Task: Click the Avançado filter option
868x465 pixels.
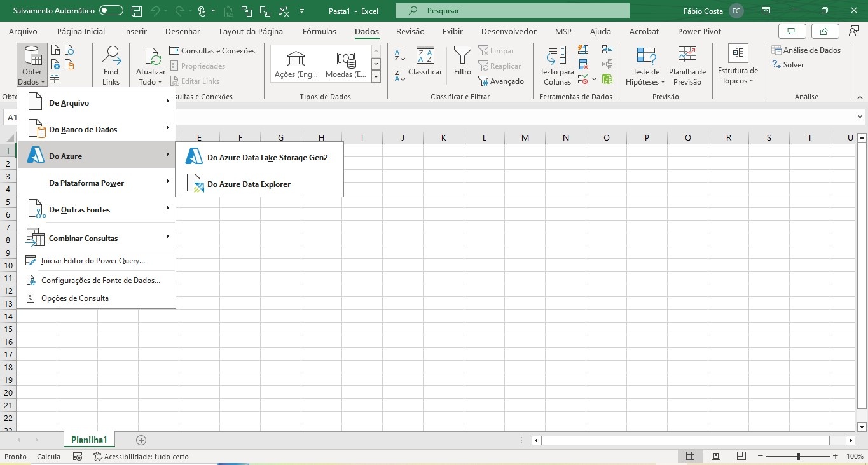Action: (501, 81)
